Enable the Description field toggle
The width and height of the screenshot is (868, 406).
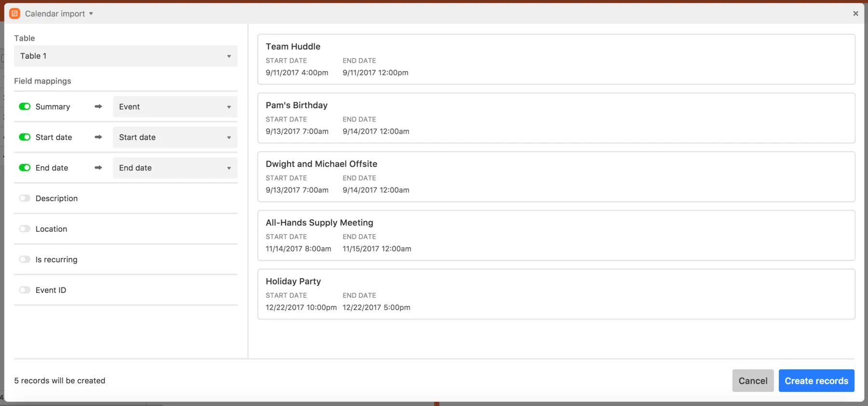point(25,198)
